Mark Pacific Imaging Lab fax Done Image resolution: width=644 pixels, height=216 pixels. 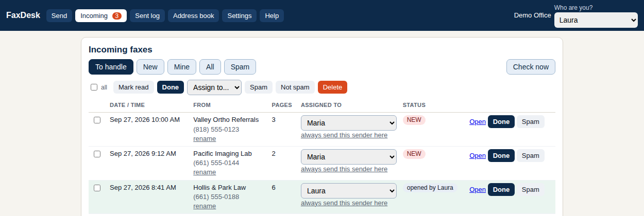tap(501, 156)
